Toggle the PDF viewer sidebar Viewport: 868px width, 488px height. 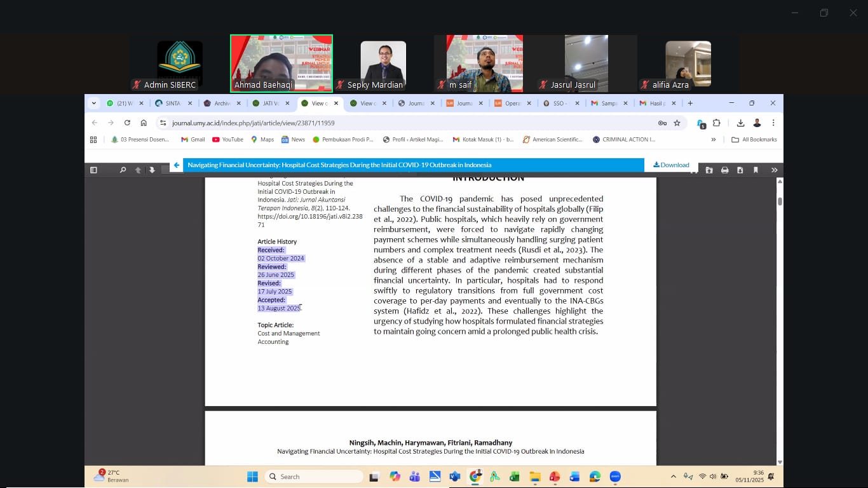coord(93,170)
